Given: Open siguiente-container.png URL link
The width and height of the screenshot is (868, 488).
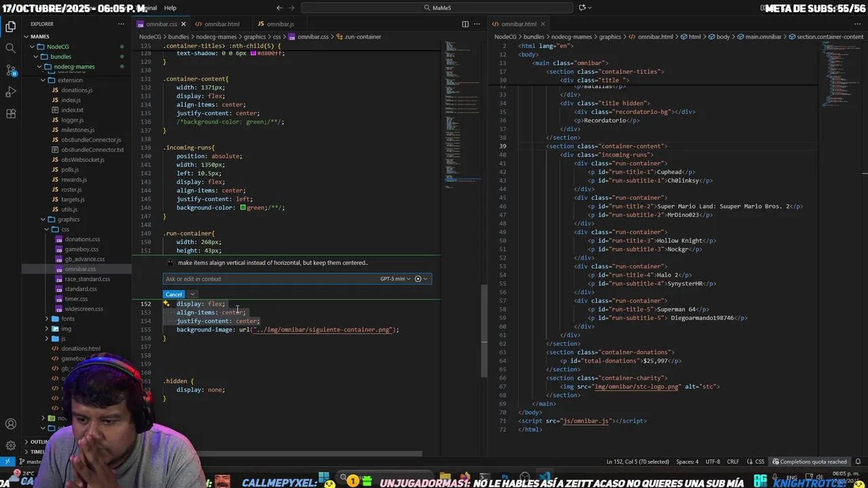Looking at the screenshot, I should [323, 329].
